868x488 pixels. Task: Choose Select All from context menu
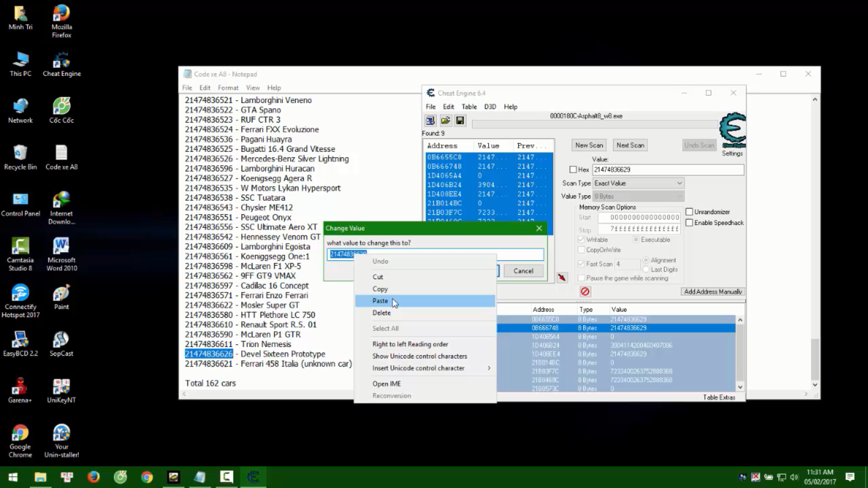pos(425,329)
